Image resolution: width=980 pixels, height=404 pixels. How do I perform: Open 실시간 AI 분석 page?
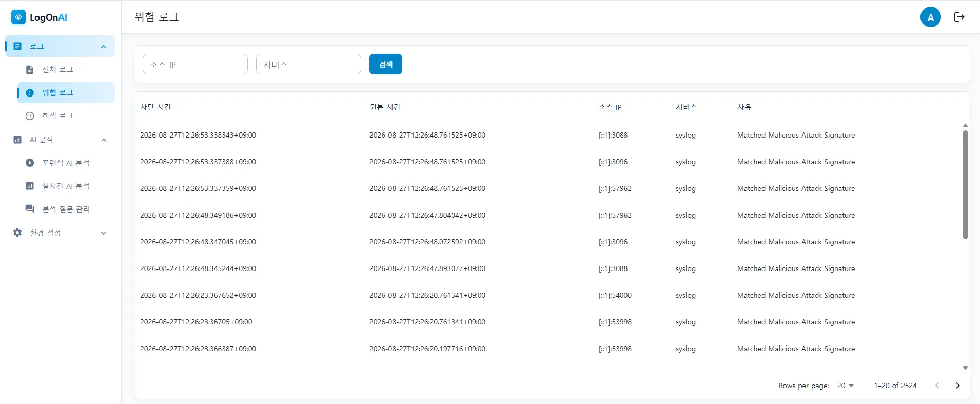(66, 186)
